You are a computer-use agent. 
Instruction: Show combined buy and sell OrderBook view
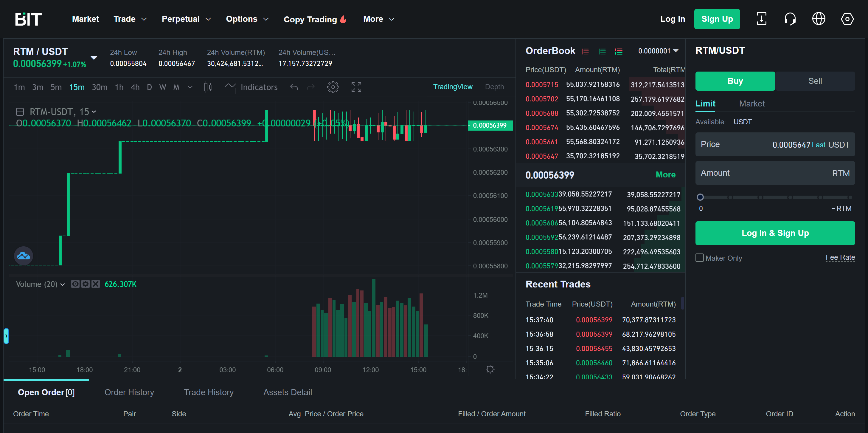(619, 51)
